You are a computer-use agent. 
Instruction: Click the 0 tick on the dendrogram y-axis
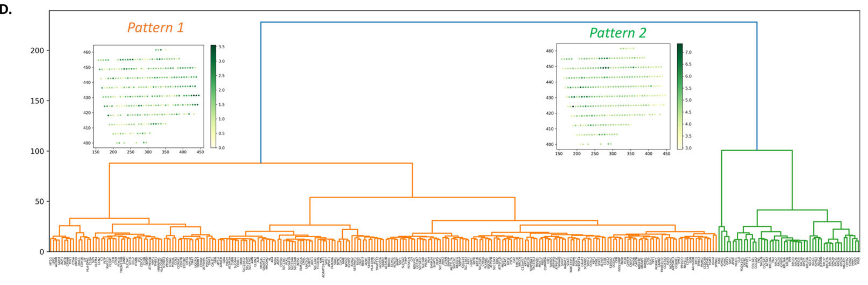pyautogui.click(x=42, y=252)
